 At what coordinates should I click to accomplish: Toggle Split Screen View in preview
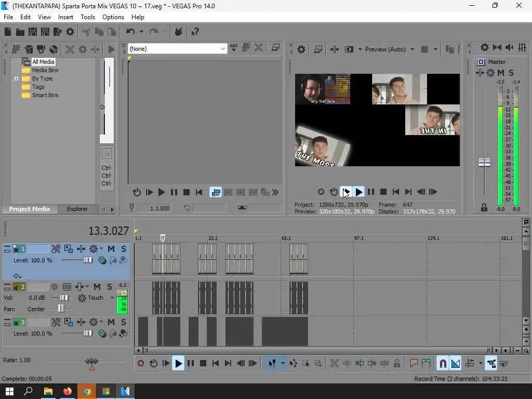click(x=349, y=49)
